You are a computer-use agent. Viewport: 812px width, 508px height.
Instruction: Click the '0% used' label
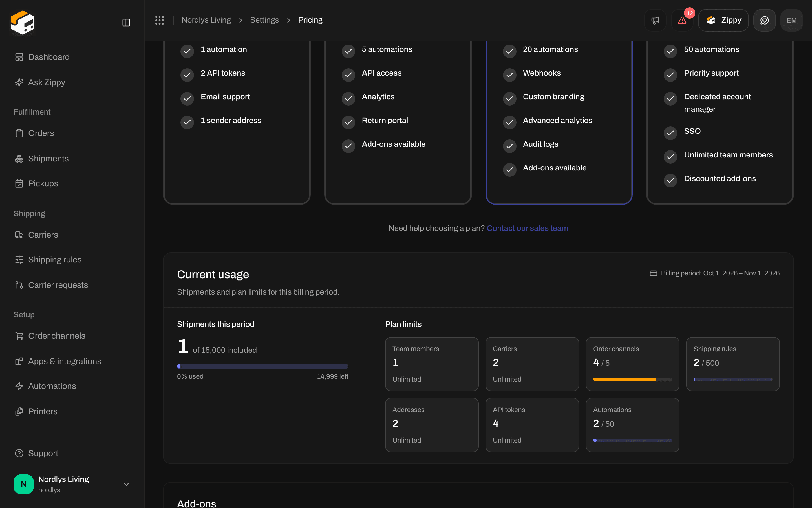pos(190,376)
